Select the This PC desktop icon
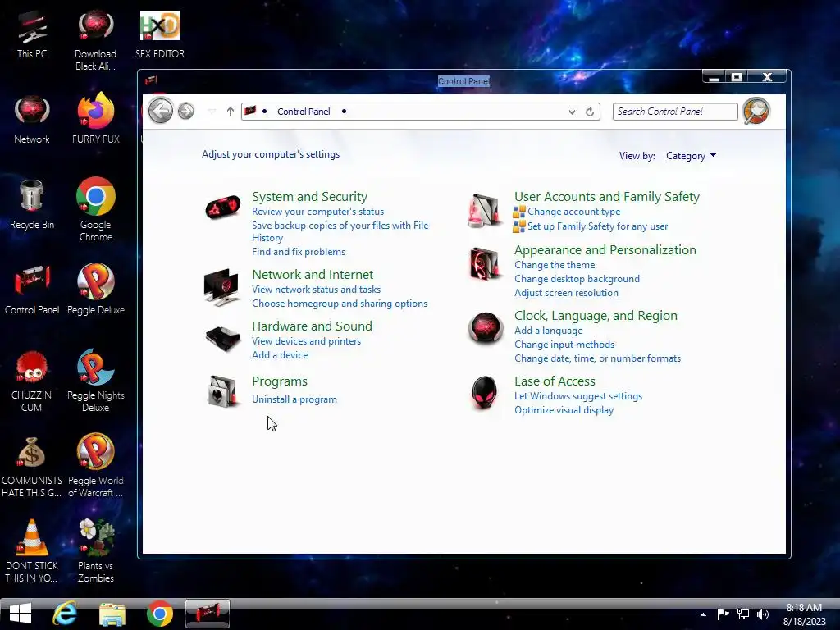The height and width of the screenshot is (630, 840). coord(32,35)
